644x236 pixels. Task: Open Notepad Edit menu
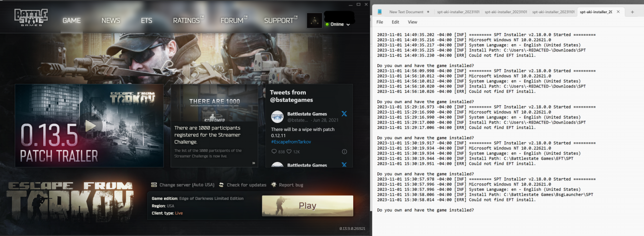pyautogui.click(x=395, y=22)
